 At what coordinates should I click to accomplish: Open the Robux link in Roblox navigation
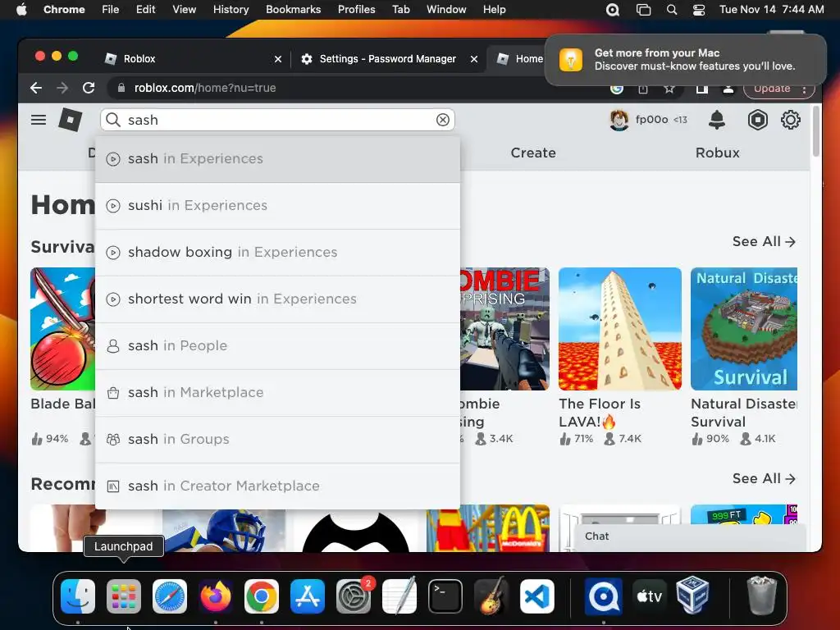click(717, 153)
